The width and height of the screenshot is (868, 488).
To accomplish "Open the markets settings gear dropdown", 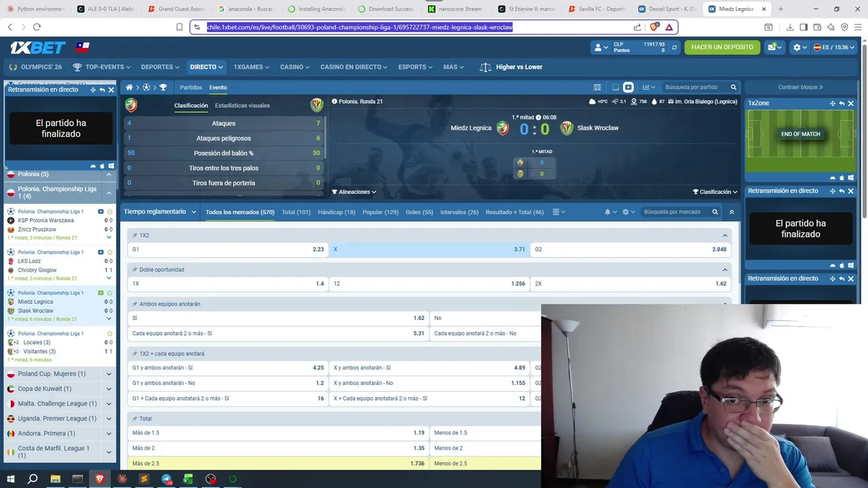I will [628, 212].
